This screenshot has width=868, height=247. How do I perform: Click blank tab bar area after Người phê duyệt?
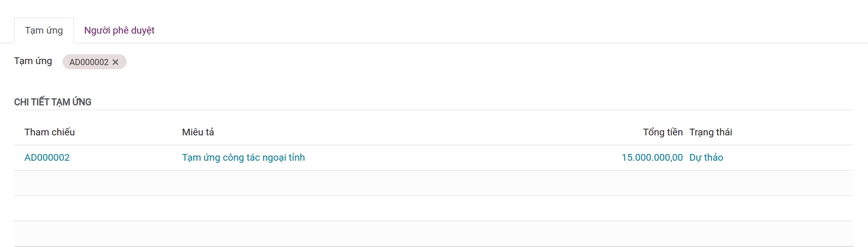(512, 30)
